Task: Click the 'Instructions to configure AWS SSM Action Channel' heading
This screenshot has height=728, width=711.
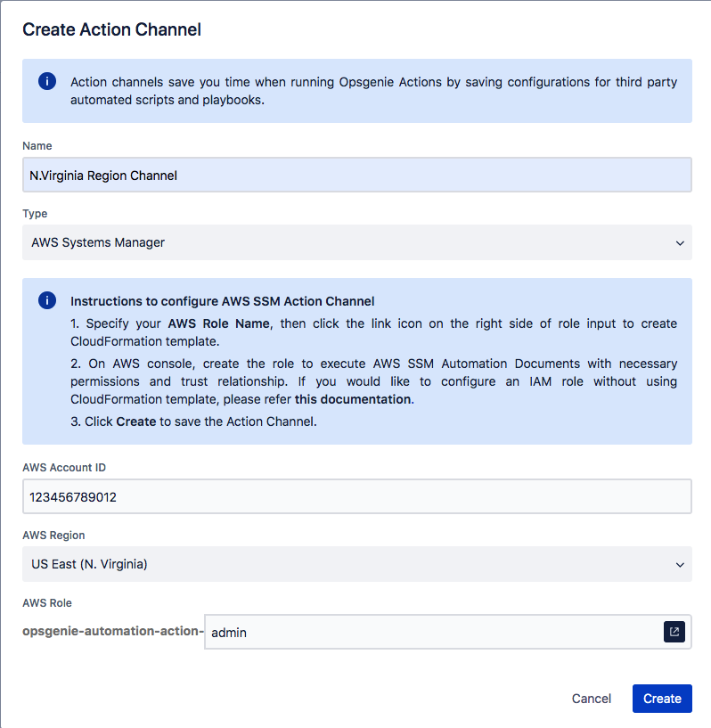Action: tap(223, 301)
